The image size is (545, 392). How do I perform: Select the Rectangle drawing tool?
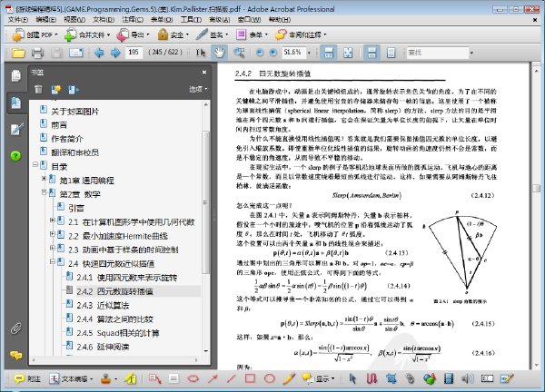pyautogui.click(x=251, y=378)
